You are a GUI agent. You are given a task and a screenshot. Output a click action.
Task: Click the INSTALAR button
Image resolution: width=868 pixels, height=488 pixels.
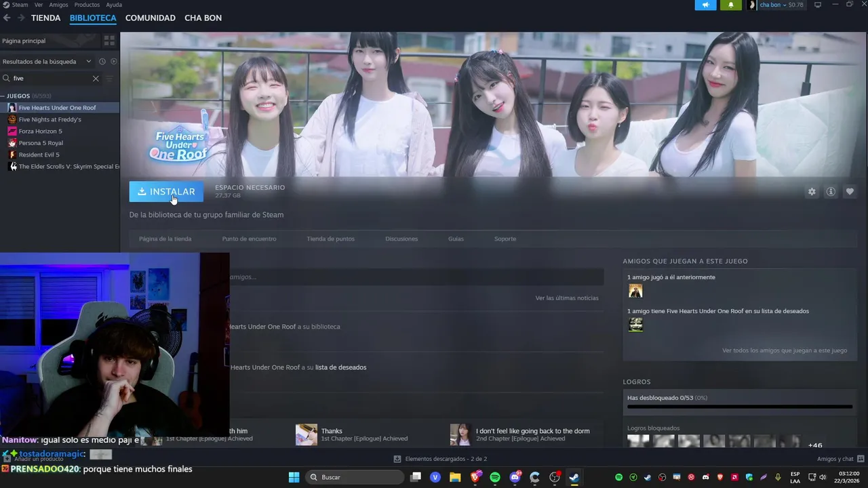(166, 192)
